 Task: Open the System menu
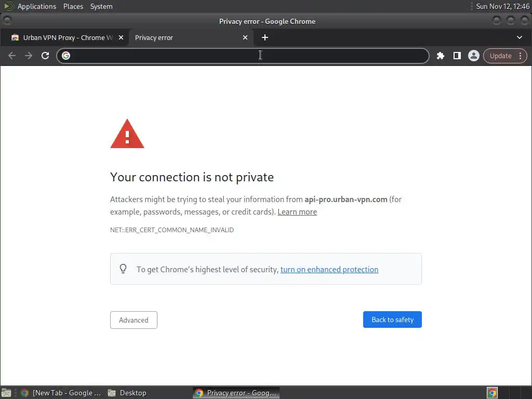click(x=101, y=6)
